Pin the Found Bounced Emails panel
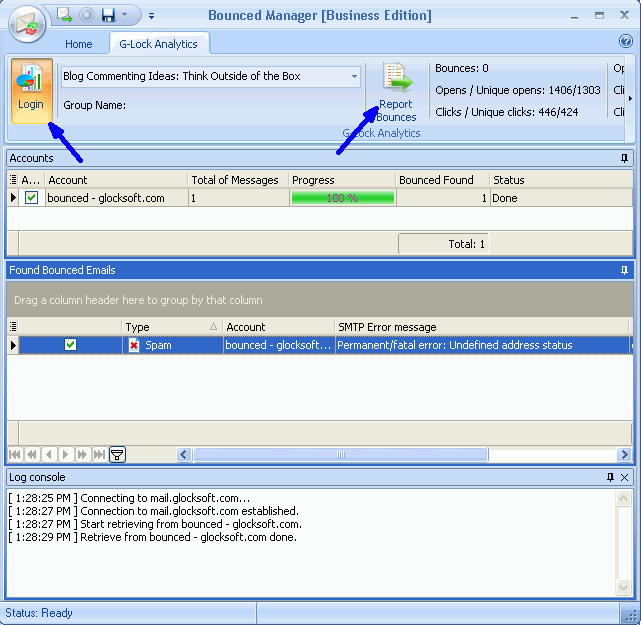The image size is (641, 625). click(x=624, y=270)
